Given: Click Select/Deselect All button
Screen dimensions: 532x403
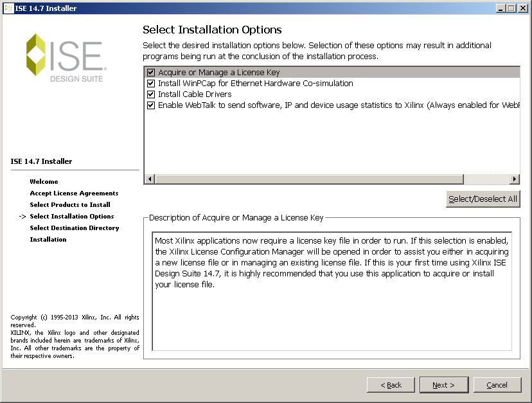Looking at the screenshot, I should click(483, 199).
